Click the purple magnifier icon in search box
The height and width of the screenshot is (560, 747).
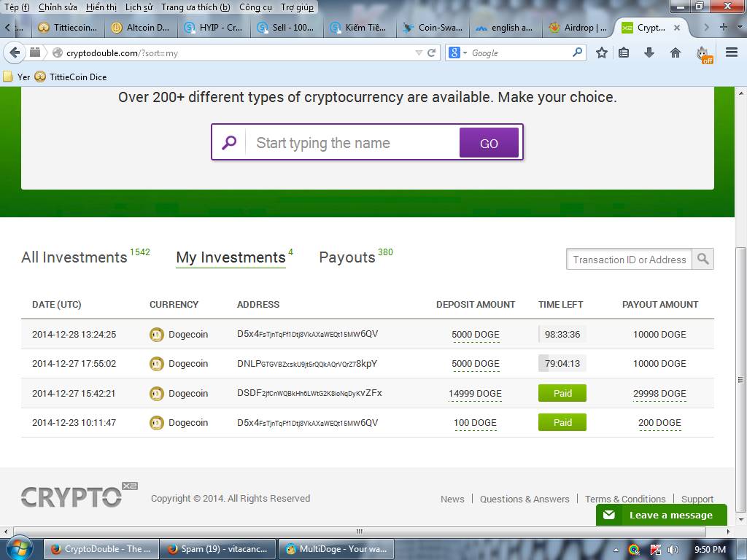click(229, 142)
